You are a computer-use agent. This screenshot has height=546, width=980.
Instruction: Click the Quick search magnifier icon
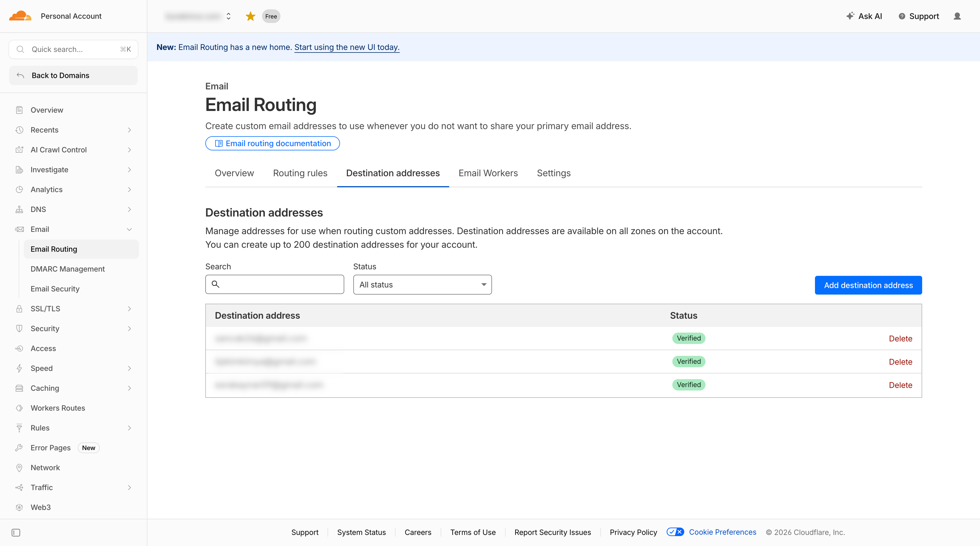pos(20,49)
